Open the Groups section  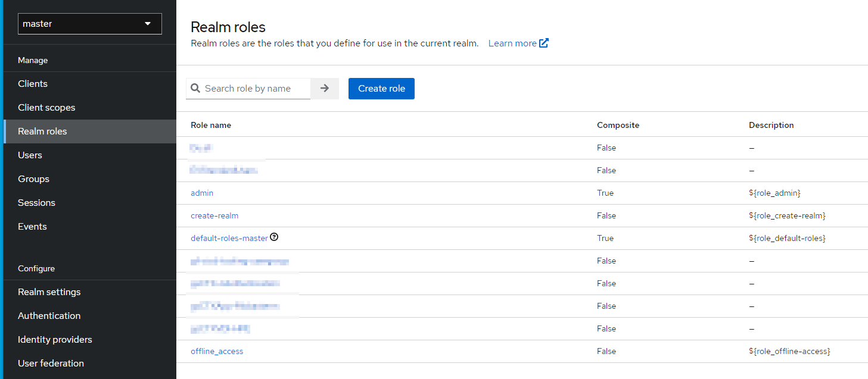(x=33, y=178)
